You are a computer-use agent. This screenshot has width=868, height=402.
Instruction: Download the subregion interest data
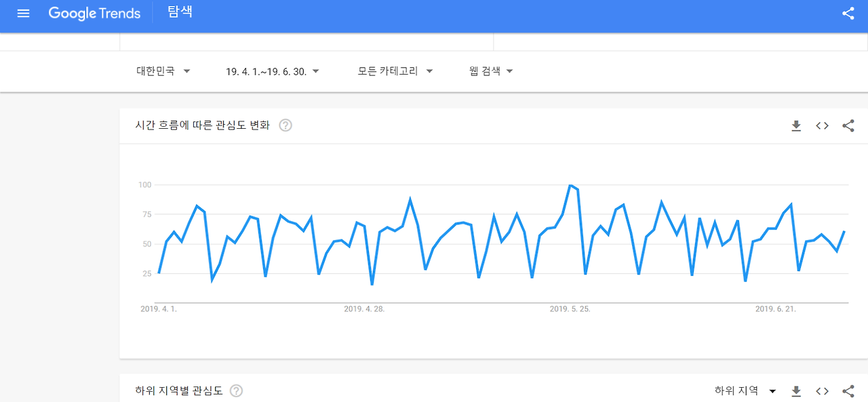point(795,390)
